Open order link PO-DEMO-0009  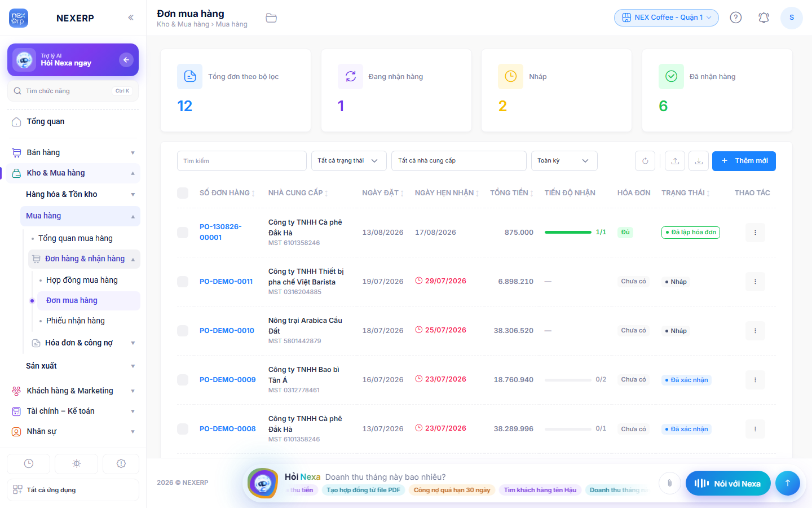[x=228, y=380]
